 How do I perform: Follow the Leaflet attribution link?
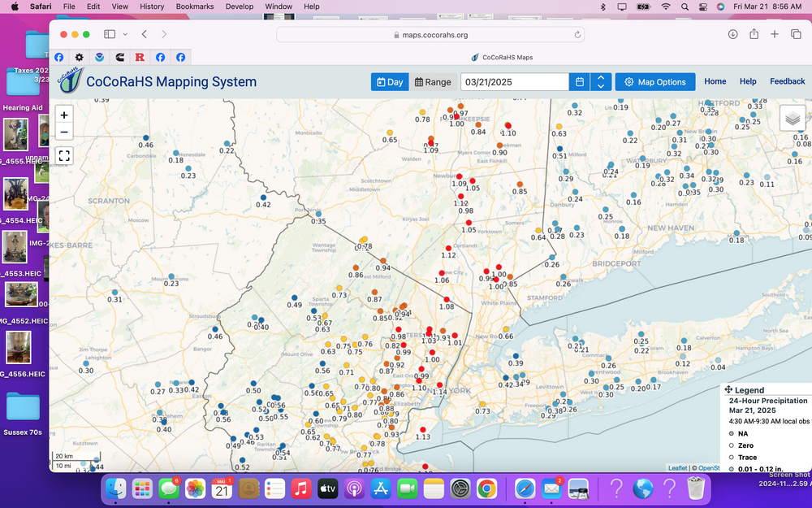pyautogui.click(x=677, y=467)
